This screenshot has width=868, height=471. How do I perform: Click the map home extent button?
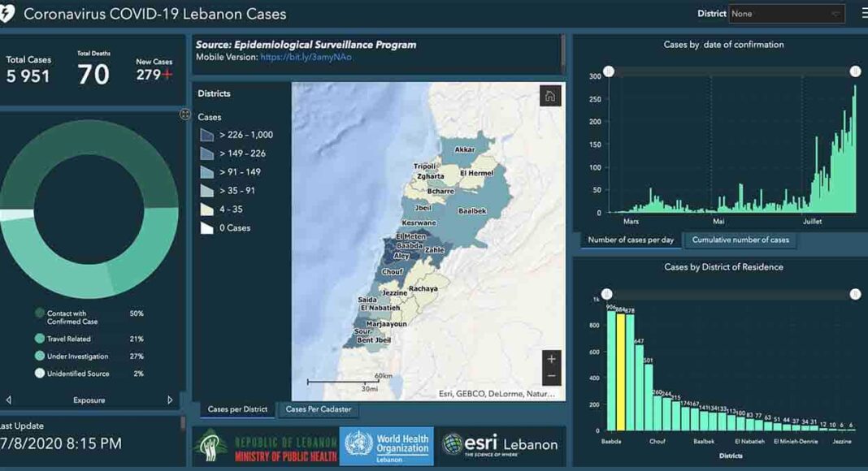pos(550,97)
